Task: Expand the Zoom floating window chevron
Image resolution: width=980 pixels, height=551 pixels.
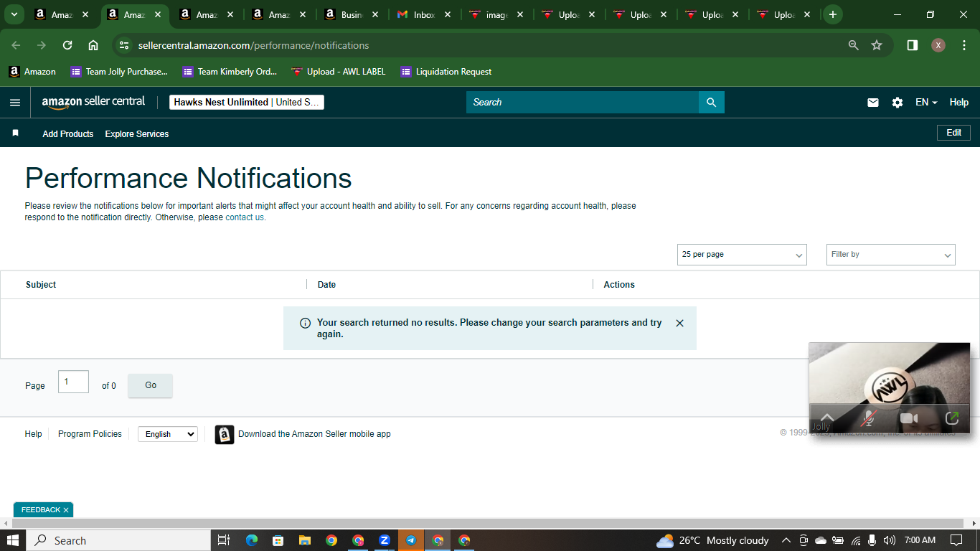Action: (827, 416)
